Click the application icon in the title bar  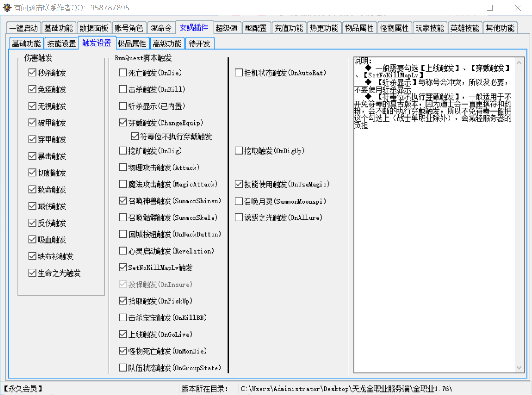(7, 8)
